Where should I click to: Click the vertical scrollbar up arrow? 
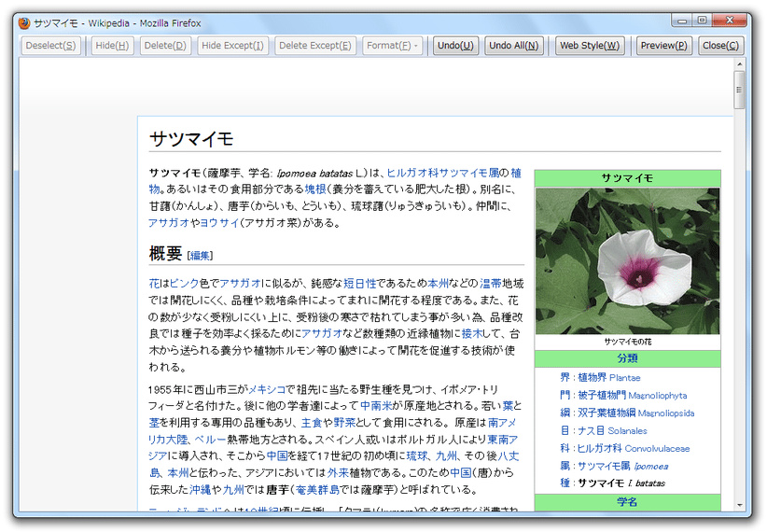point(739,64)
